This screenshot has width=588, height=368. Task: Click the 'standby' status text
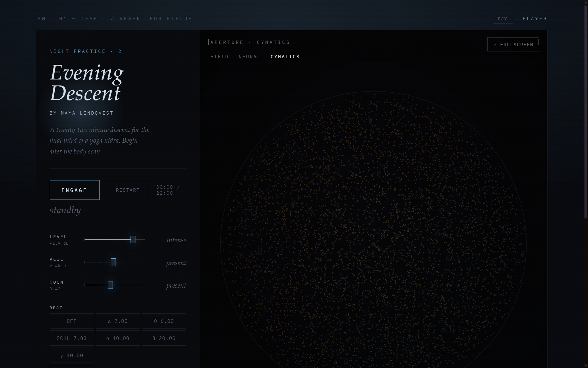(x=65, y=210)
